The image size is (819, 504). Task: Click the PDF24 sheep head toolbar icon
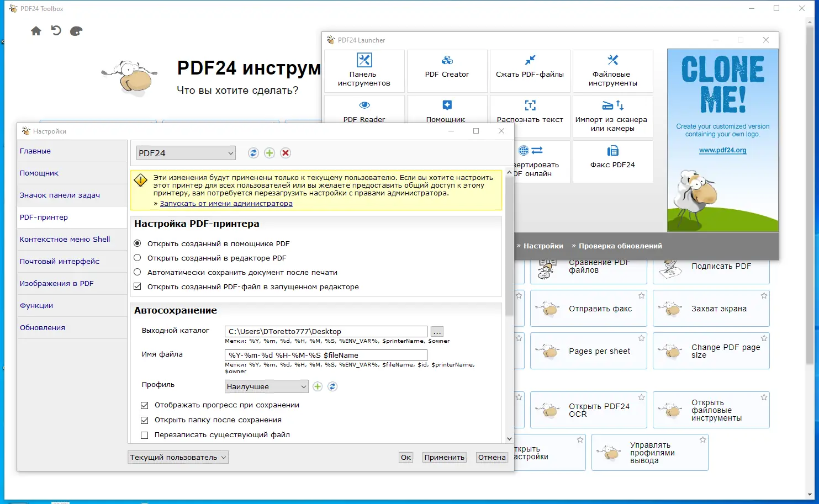[76, 31]
